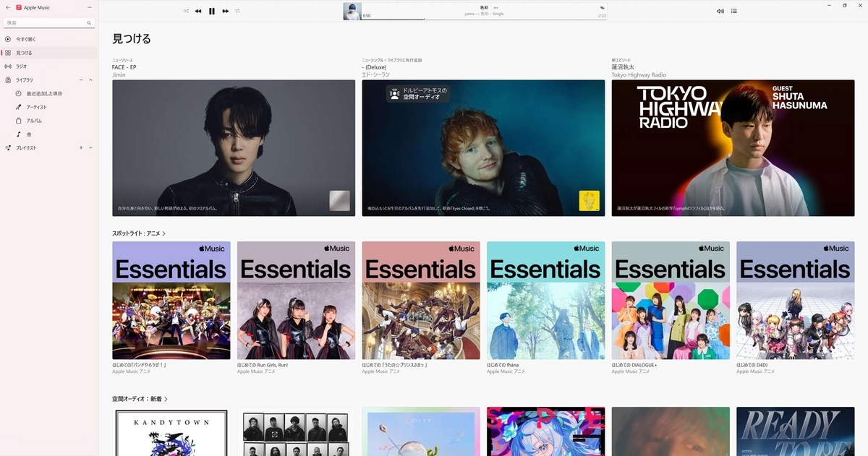Open 最近追加した項目
The width and height of the screenshot is (868, 456).
pyautogui.click(x=44, y=93)
